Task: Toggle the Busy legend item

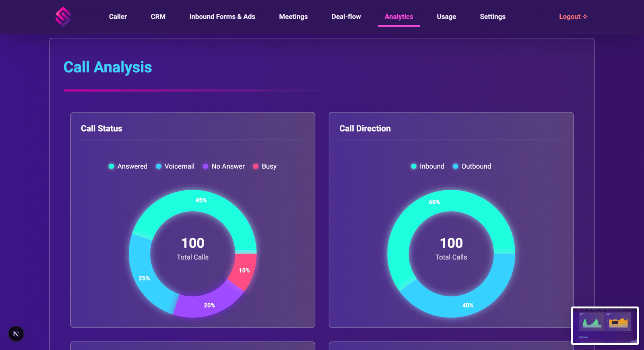Action: [265, 166]
